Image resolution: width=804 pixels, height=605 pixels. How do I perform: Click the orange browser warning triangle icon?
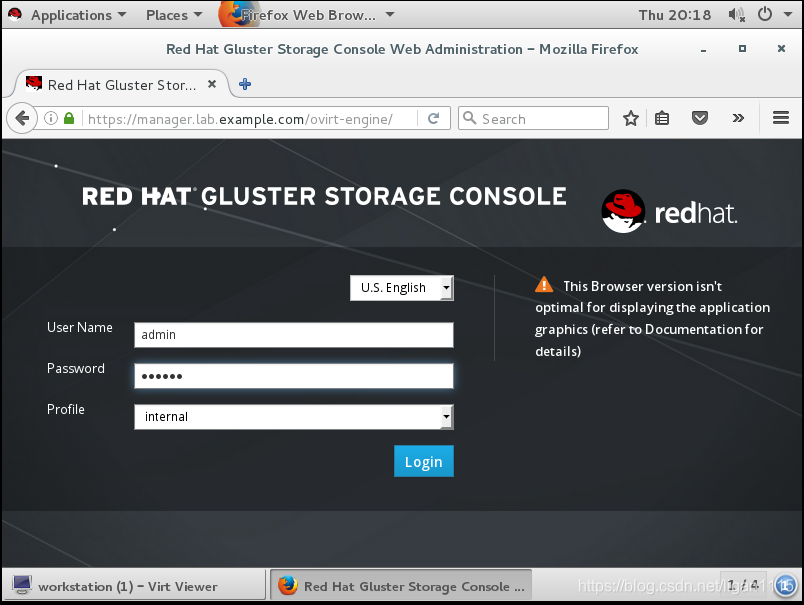[x=544, y=285]
